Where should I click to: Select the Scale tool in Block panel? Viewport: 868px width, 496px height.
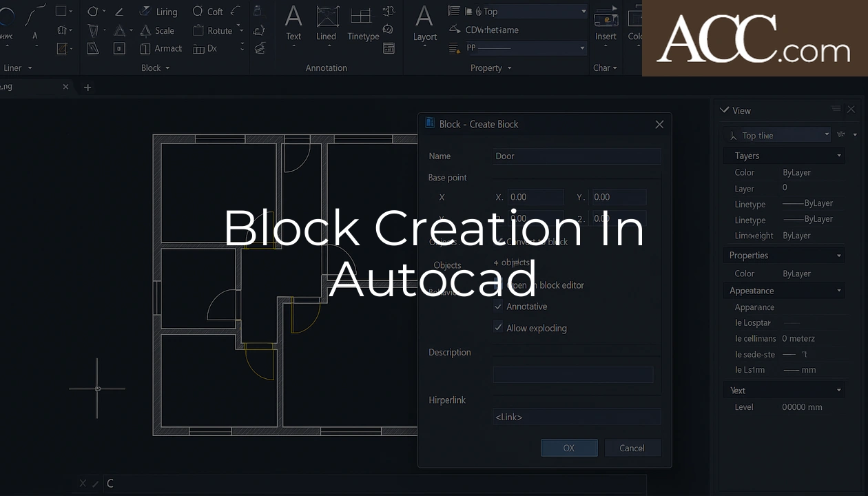tap(158, 30)
